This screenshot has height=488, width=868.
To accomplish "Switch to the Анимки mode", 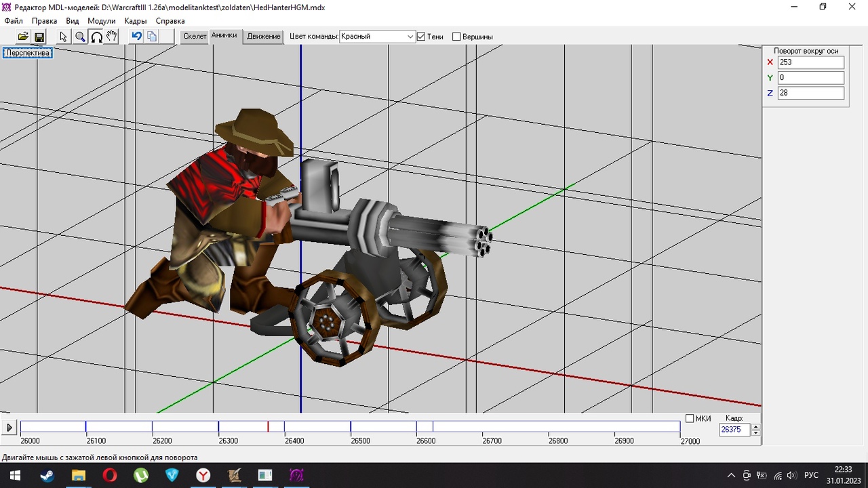I will (x=224, y=36).
